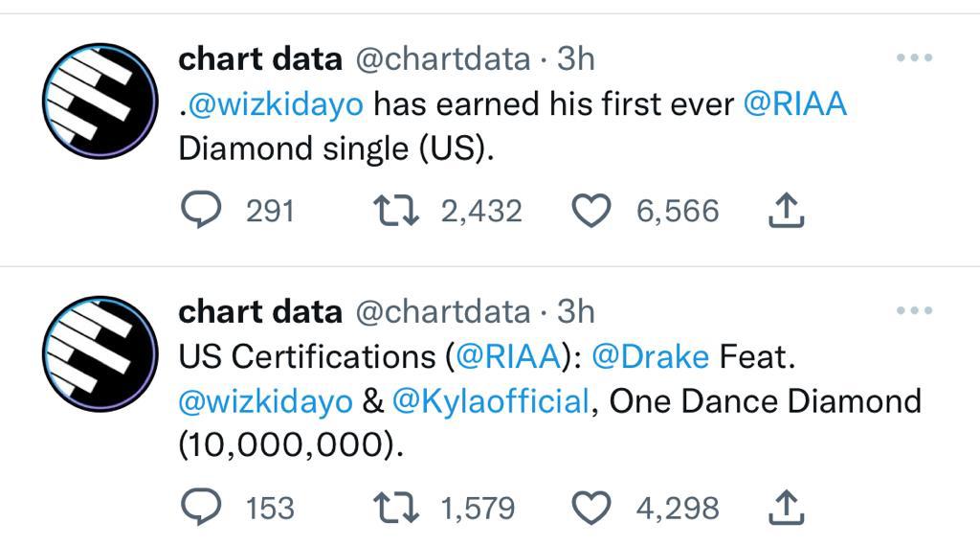Like the tweet with 6,566 likes
The height and width of the screenshot is (545, 980).
point(591,210)
